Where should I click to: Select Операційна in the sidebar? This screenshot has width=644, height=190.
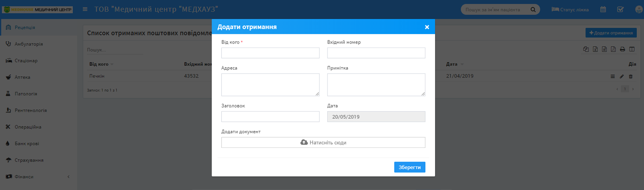click(x=38, y=127)
